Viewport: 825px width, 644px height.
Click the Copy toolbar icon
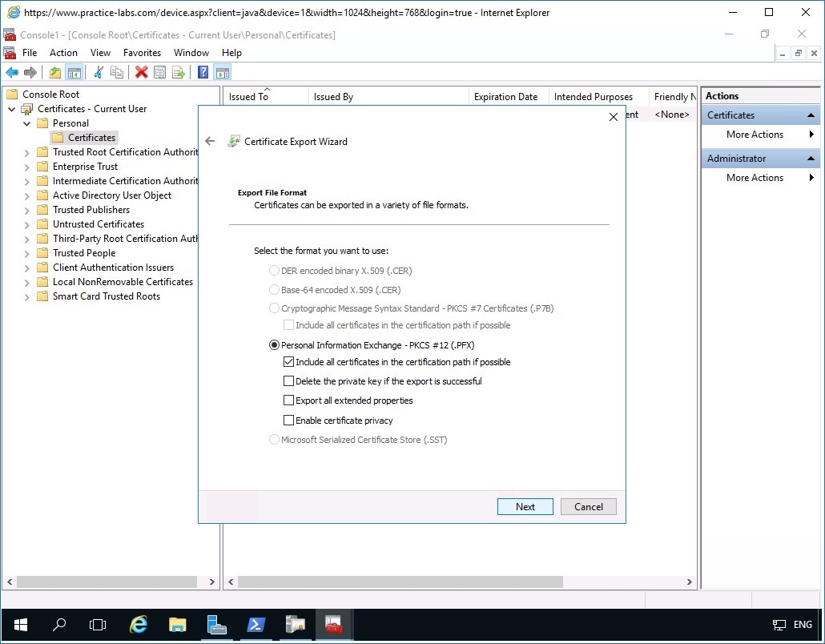point(117,72)
